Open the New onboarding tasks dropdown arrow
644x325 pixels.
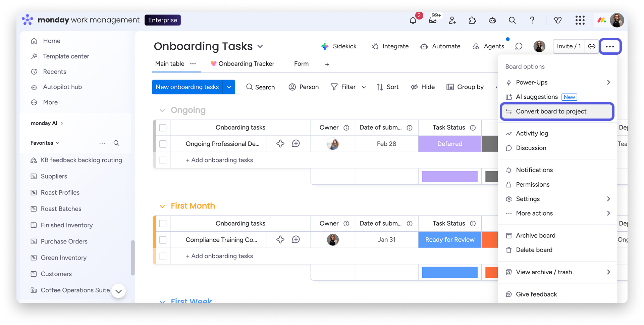click(229, 87)
